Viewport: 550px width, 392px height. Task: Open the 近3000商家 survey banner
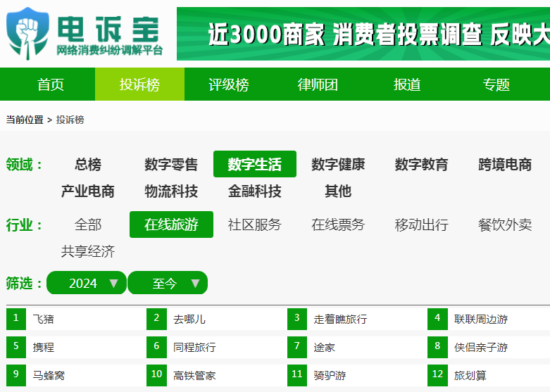tap(363, 34)
